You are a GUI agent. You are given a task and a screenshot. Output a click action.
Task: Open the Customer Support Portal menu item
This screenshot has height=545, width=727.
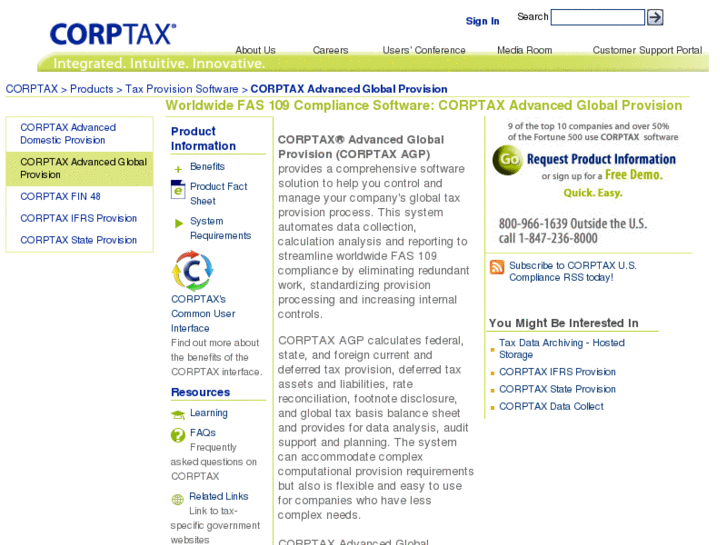(647, 50)
